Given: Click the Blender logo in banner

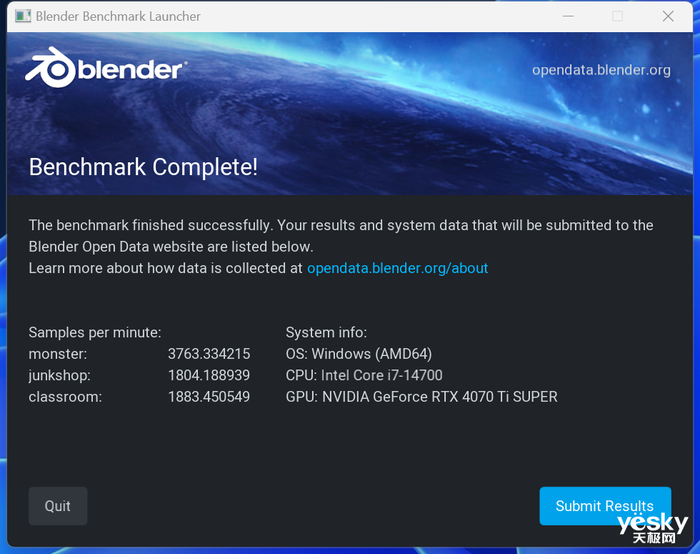Looking at the screenshot, I should coord(106,67).
